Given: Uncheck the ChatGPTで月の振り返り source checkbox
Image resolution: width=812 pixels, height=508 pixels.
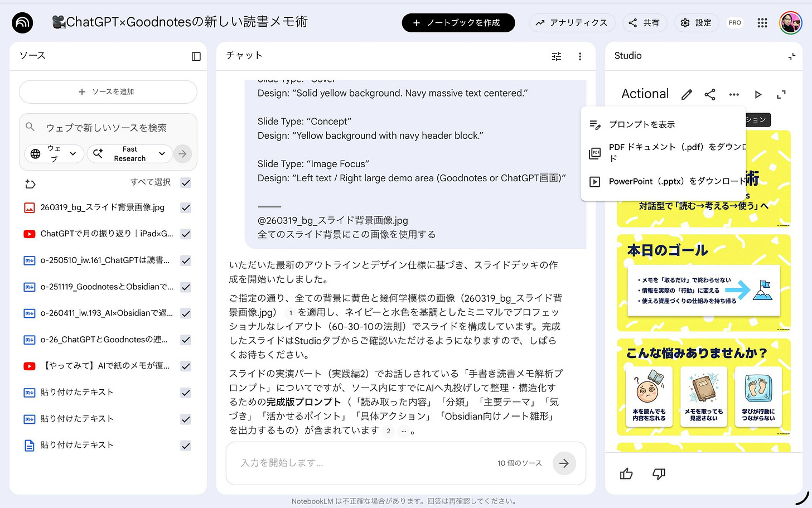Looking at the screenshot, I should point(186,234).
